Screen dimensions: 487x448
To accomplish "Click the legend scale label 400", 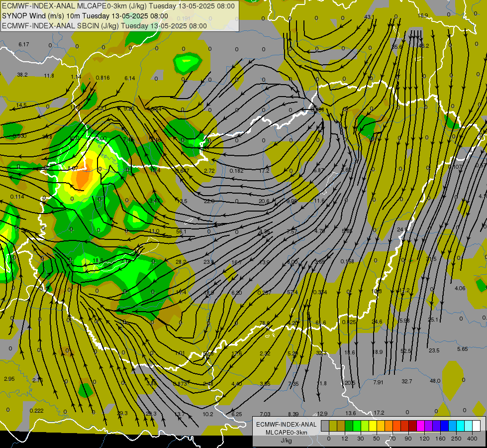I will tap(472, 439).
